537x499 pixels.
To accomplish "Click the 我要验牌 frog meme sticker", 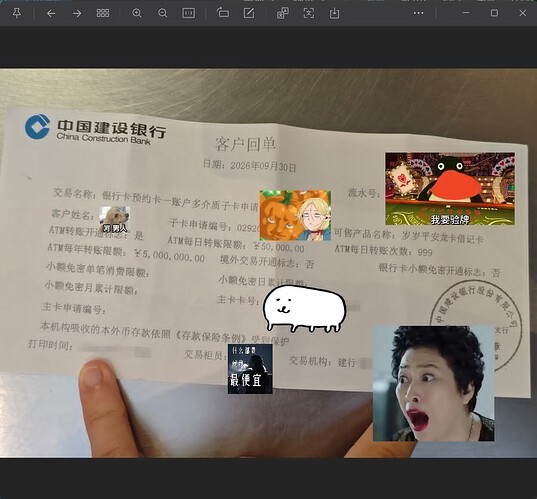I will tap(450, 189).
